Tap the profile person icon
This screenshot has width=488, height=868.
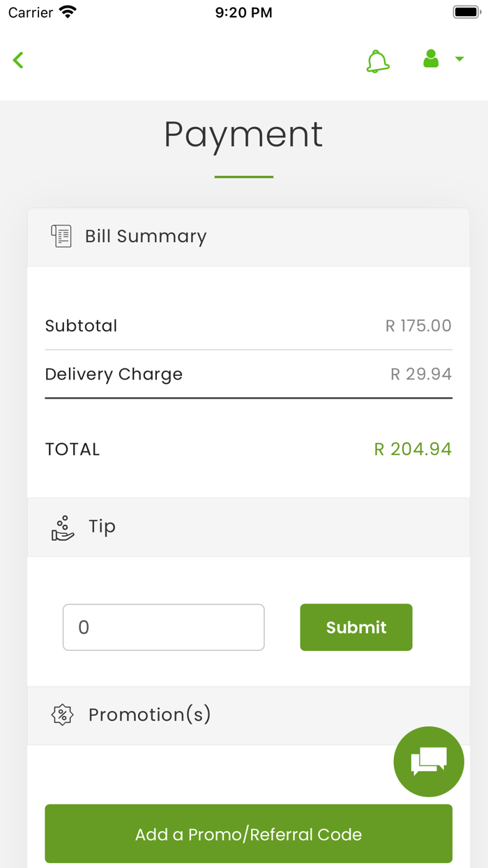(431, 59)
